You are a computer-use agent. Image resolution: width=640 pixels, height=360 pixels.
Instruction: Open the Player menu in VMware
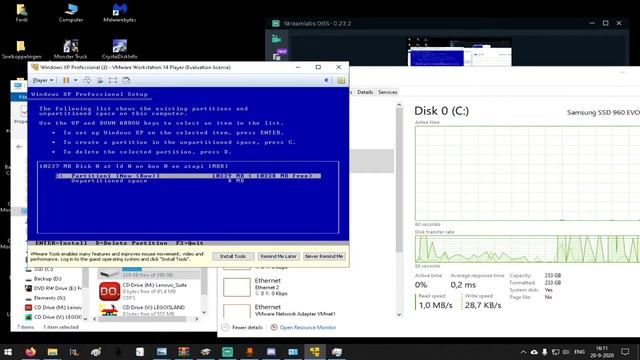pyautogui.click(x=43, y=80)
